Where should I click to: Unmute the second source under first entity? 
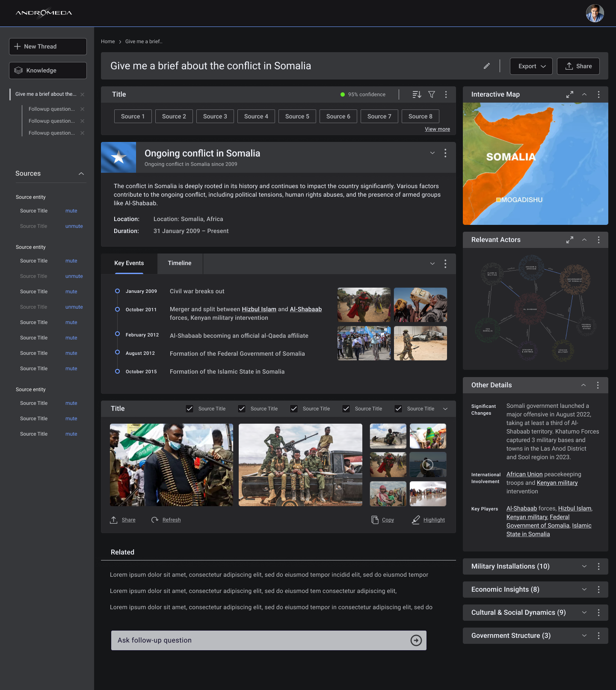pyautogui.click(x=74, y=226)
